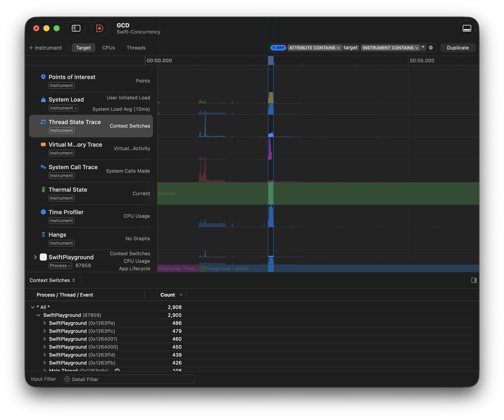This screenshot has height=420, width=504.
Task: Sort by the Count column header
Action: tap(168, 295)
